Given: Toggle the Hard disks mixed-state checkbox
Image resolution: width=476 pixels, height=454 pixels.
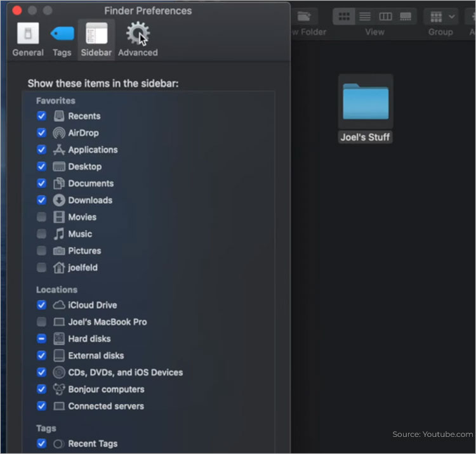Looking at the screenshot, I should coord(42,339).
